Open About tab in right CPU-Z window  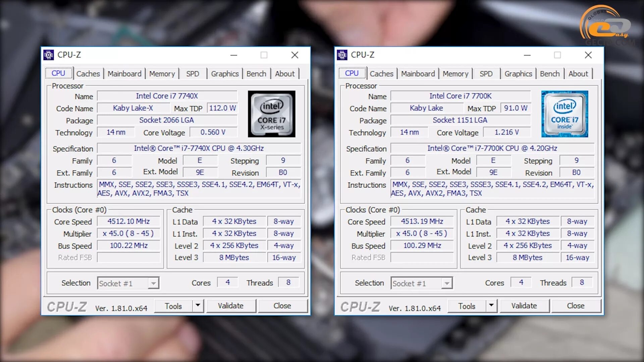tap(578, 74)
